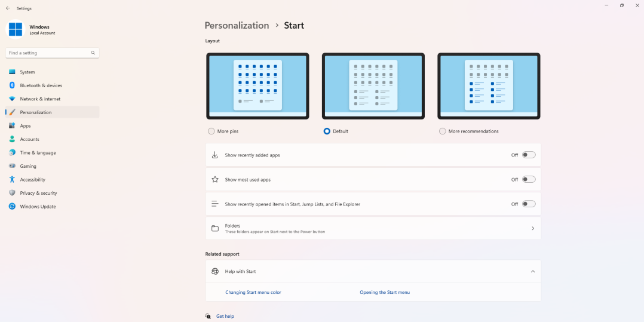Click the Network & internet wifi icon
644x322 pixels.
click(12, 99)
